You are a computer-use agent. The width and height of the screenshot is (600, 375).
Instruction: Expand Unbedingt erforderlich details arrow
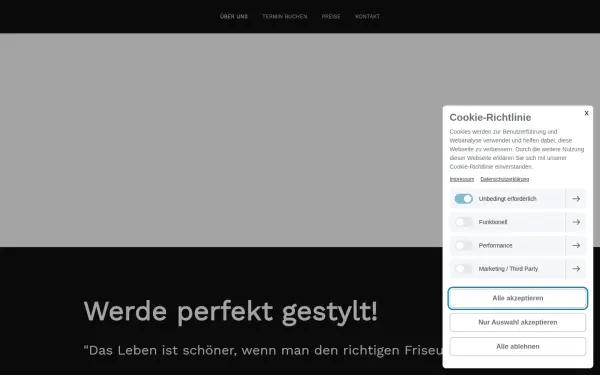[576, 199]
